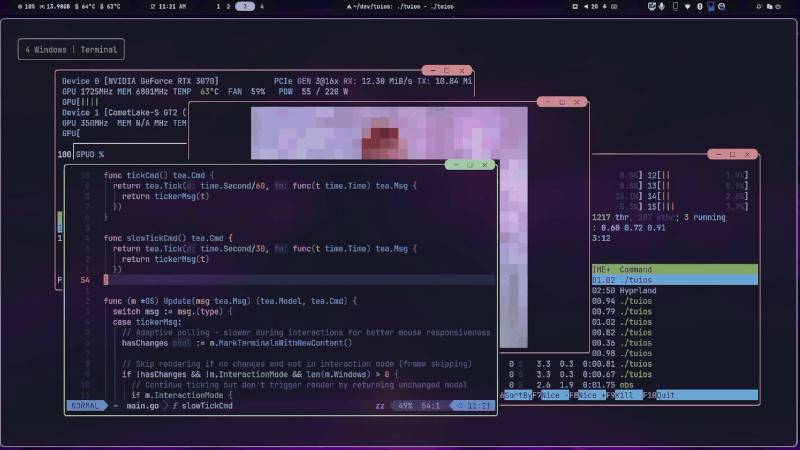Click the CPU usage 10% indicator

pyautogui.click(x=27, y=7)
